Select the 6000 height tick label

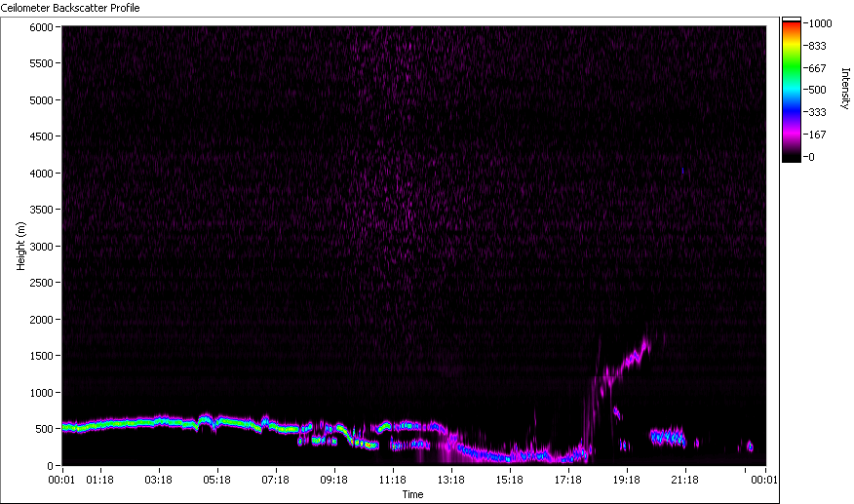coord(41,27)
